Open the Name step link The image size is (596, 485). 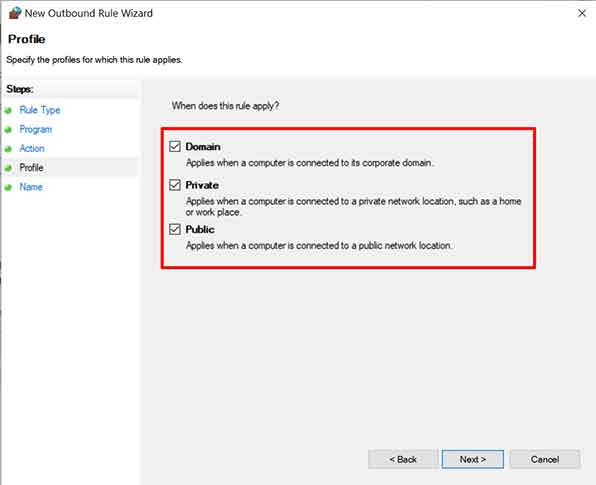31,187
